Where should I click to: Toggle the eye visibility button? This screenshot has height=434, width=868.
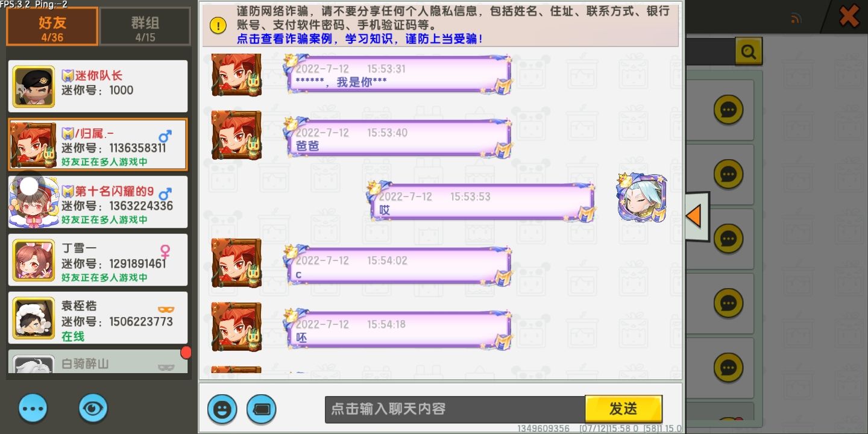[x=93, y=409]
